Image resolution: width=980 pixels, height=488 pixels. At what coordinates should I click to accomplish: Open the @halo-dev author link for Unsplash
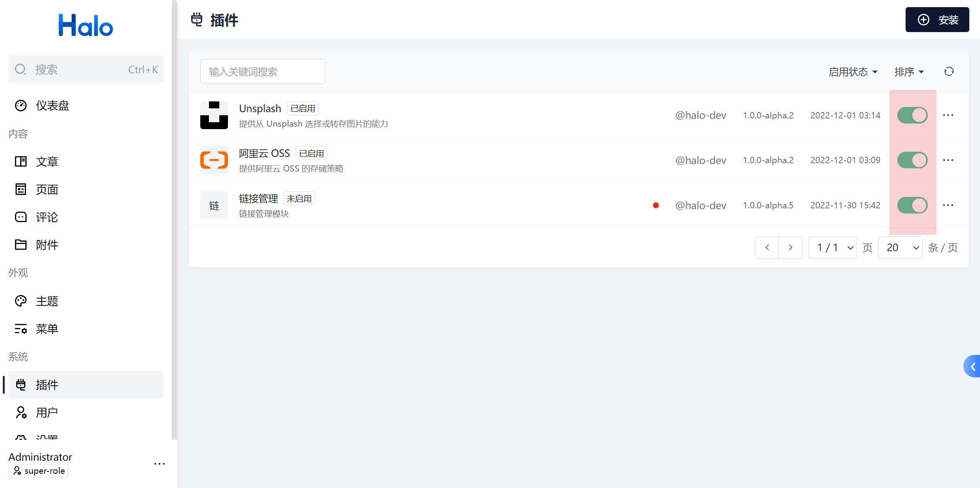click(x=701, y=115)
